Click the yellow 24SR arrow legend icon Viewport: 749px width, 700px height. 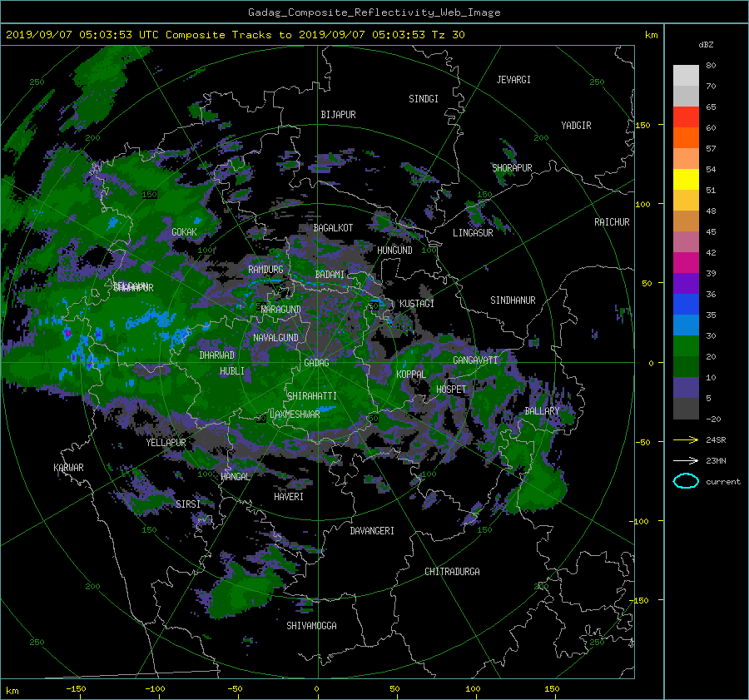pyautogui.click(x=686, y=439)
